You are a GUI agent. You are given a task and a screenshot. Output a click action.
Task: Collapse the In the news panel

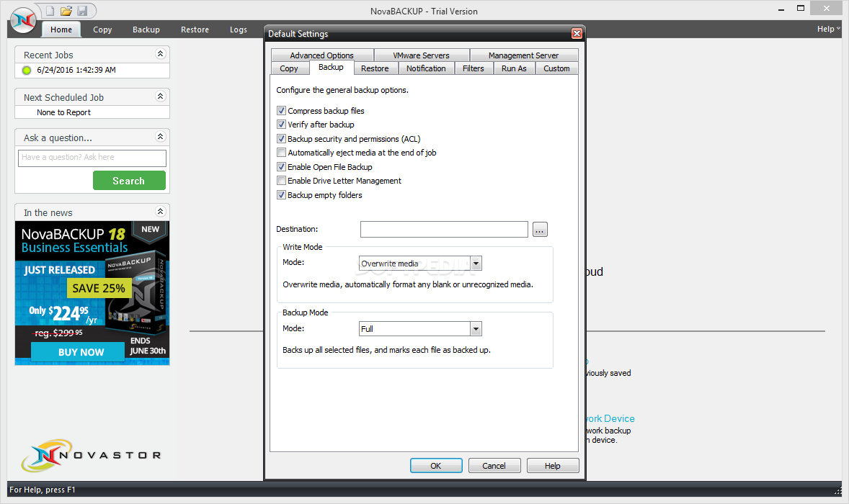pos(160,212)
